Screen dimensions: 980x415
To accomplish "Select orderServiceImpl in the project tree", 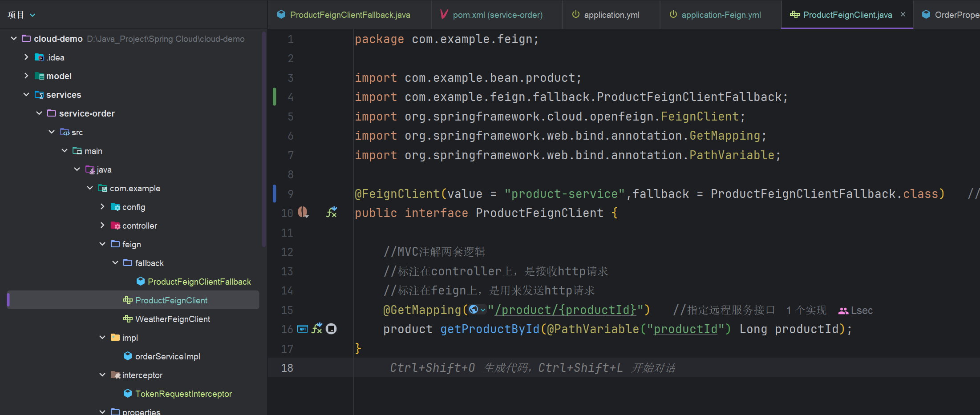I will 167,356.
